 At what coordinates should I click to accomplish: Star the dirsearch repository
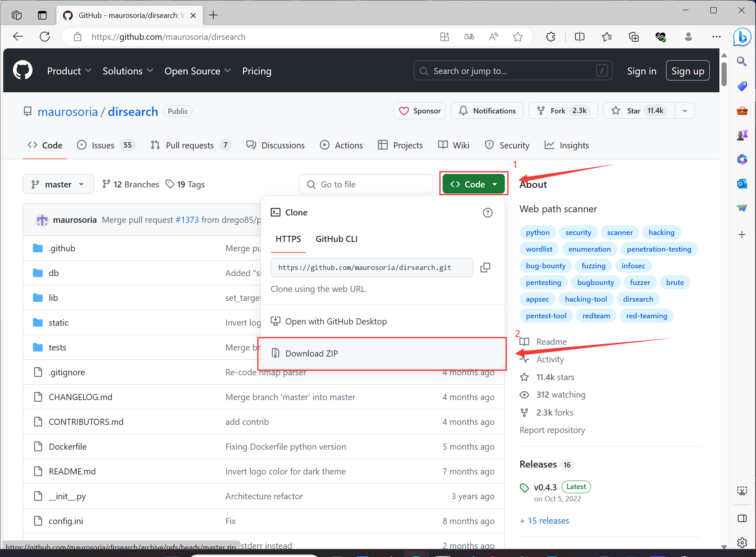click(639, 111)
